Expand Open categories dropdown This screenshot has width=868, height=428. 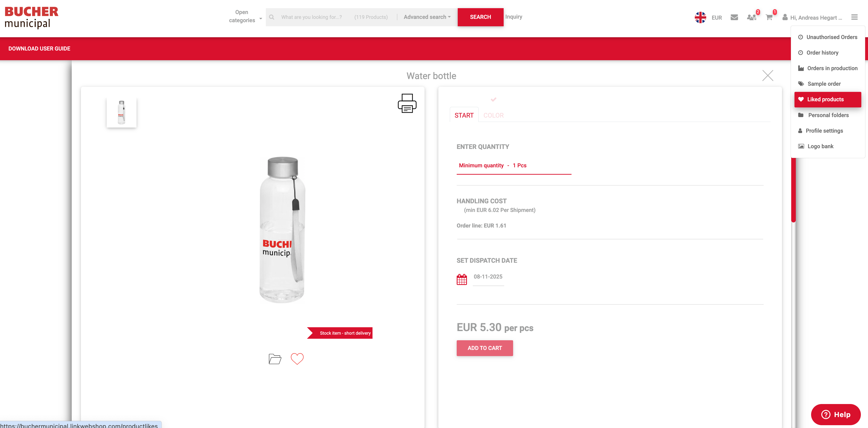coord(245,17)
